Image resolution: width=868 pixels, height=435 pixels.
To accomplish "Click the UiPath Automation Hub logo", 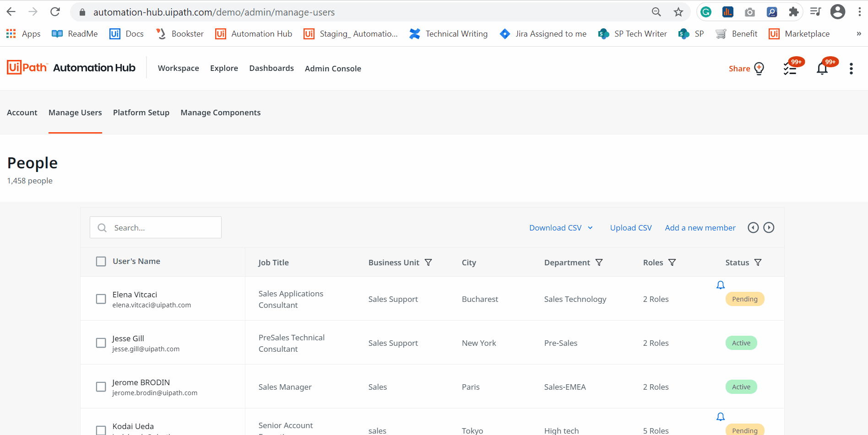I will (x=71, y=68).
